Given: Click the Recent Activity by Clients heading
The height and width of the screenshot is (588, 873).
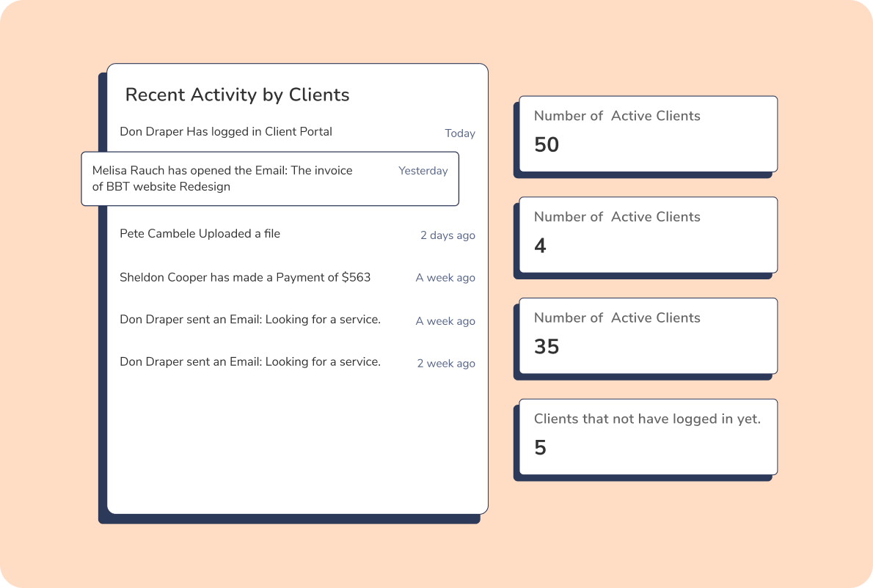Looking at the screenshot, I should coord(237,95).
